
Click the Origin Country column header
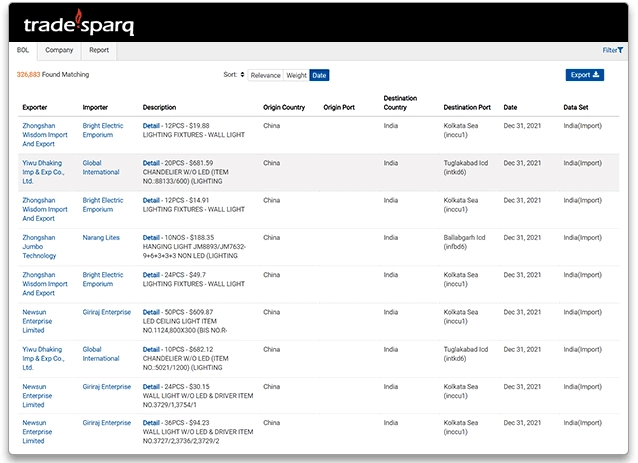284,107
